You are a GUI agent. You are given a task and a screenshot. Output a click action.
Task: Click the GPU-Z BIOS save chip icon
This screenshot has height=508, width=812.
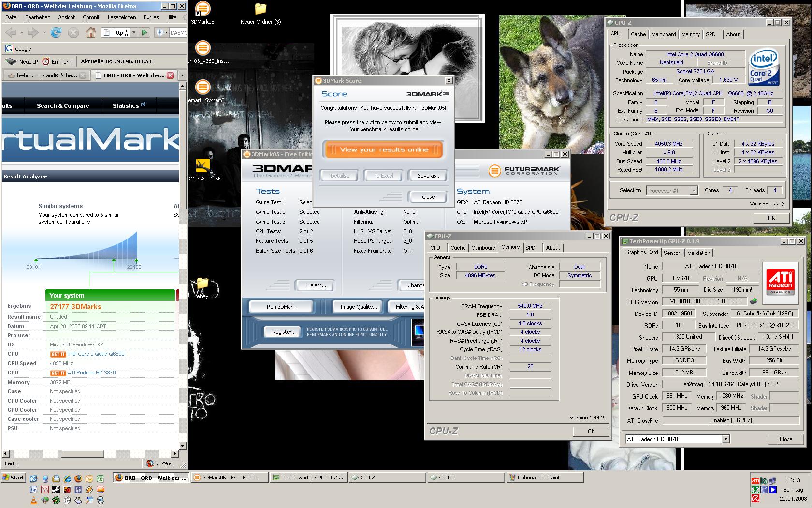pyautogui.click(x=754, y=302)
